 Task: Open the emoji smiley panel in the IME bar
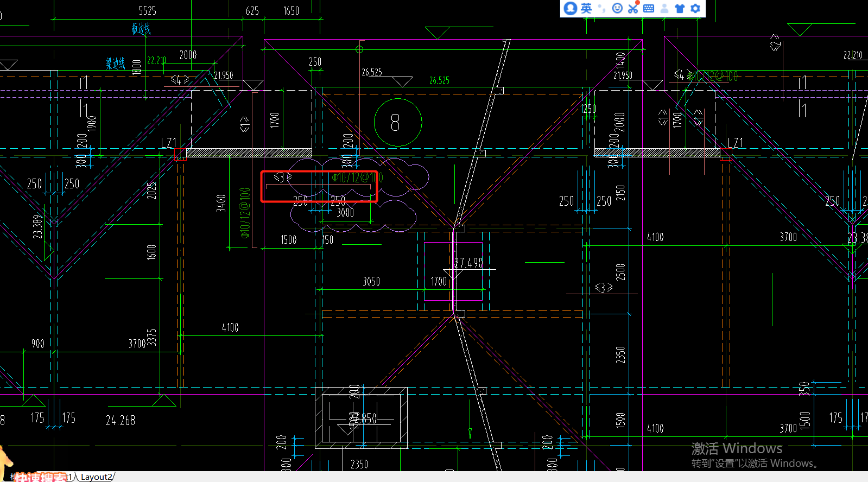(x=617, y=8)
